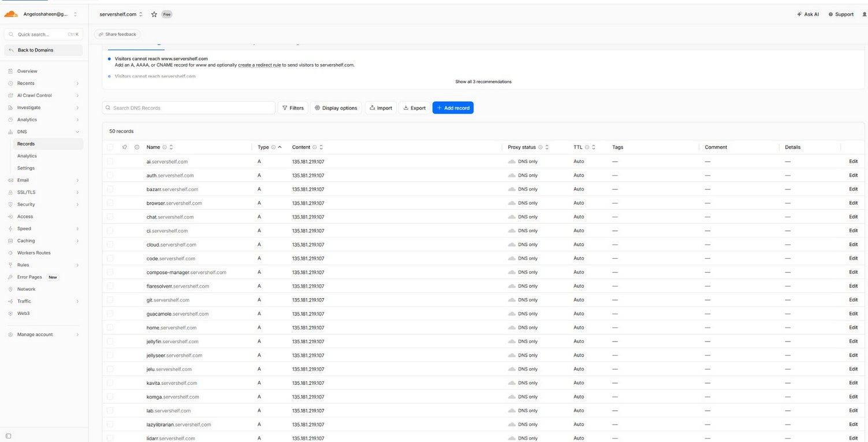Viewport: 868px width, 442px height.
Task: Click Share feedback button
Action: [117, 35]
